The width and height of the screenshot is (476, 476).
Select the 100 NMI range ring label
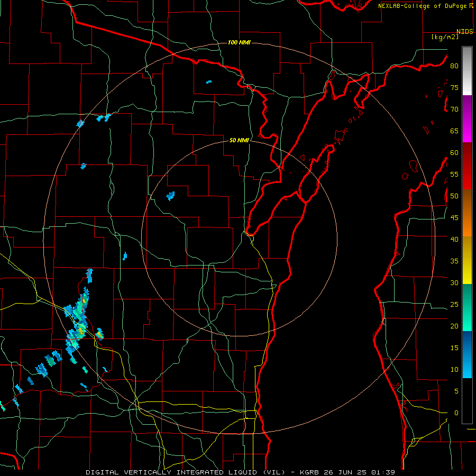[239, 42]
